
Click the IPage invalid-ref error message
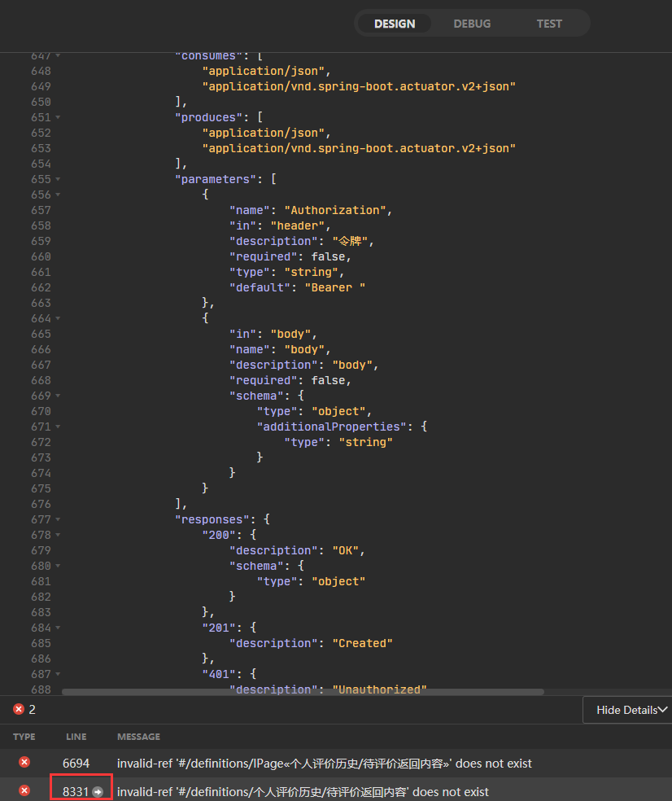pyautogui.click(x=325, y=764)
